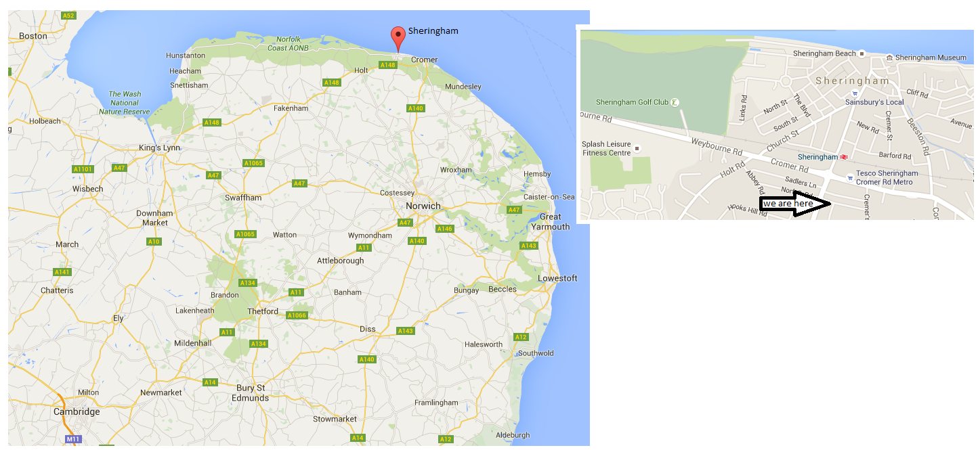
Task: Select the Great Yarmouth label
Action: (550, 222)
